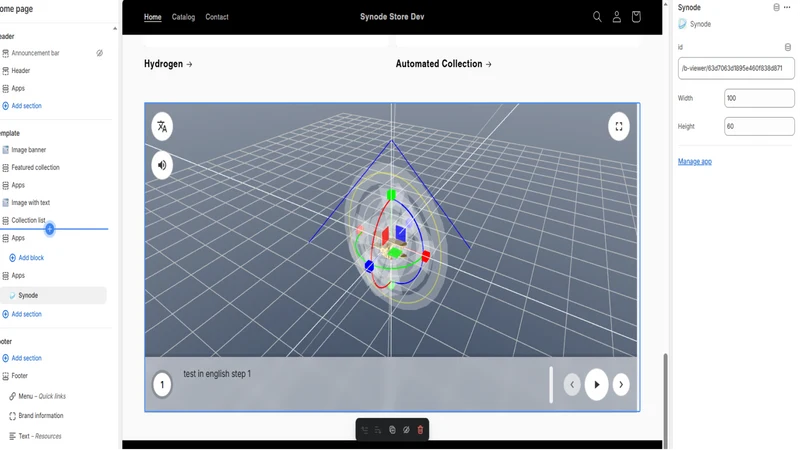
Task: Open the Hydrogen collection link
Action: [168, 64]
